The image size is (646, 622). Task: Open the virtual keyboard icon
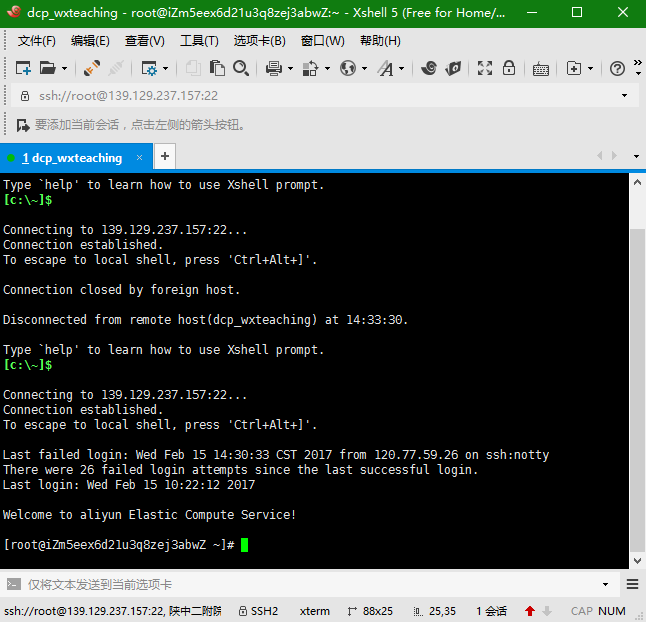[x=540, y=68]
